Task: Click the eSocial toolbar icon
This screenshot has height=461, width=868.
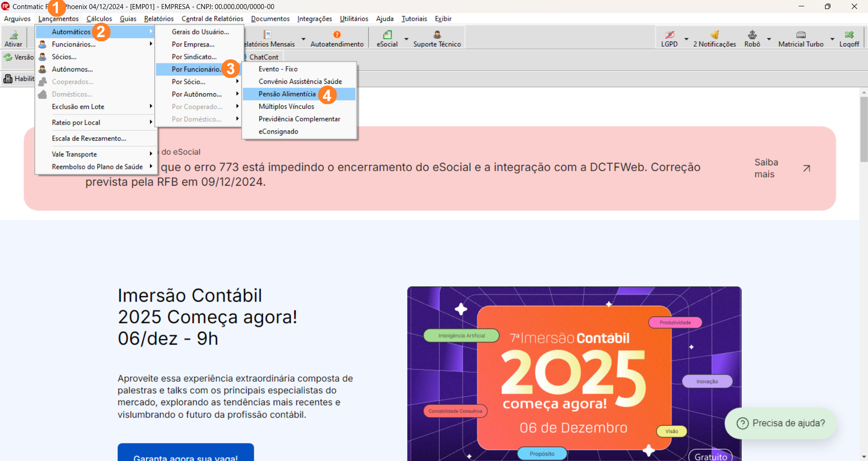Action: coord(387,35)
